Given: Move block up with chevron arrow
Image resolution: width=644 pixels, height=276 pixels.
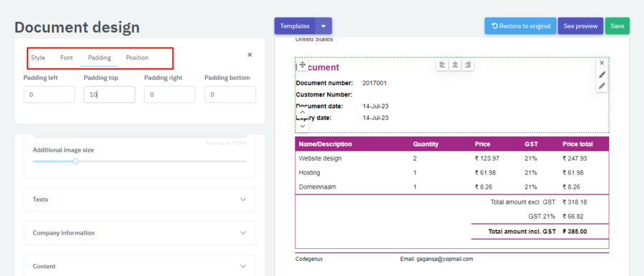Looking at the screenshot, I should click(x=302, y=112).
